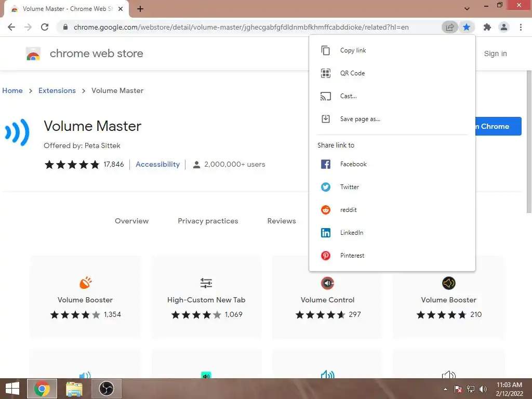
Task: Click the Volume Master extension icon
Action: click(x=17, y=132)
